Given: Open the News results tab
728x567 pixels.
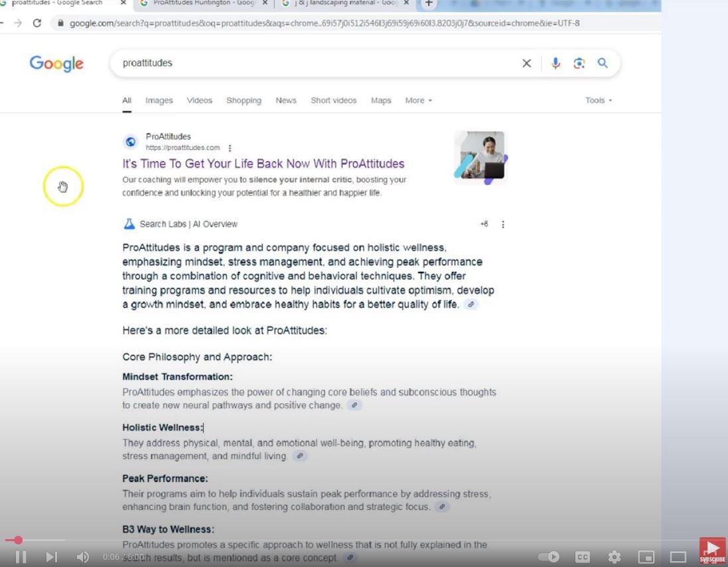Looking at the screenshot, I should [286, 101].
